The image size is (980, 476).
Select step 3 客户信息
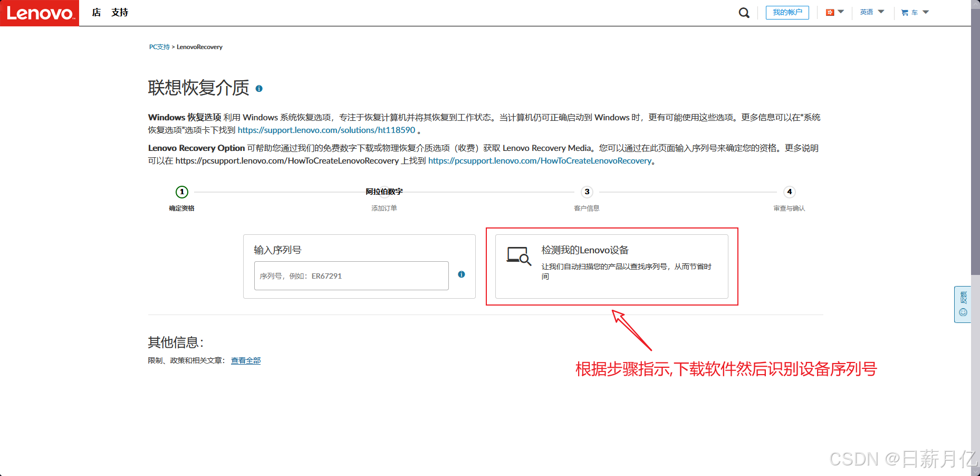click(587, 198)
